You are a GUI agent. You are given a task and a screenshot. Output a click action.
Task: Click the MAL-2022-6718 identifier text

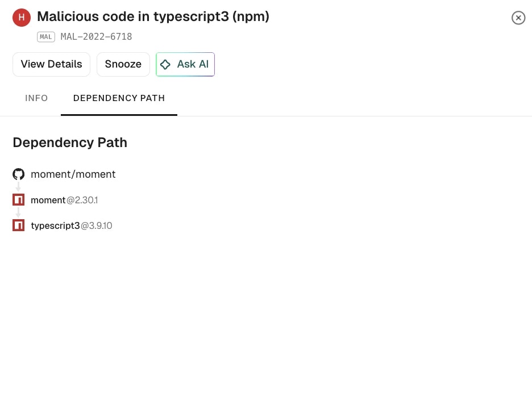pos(97,36)
